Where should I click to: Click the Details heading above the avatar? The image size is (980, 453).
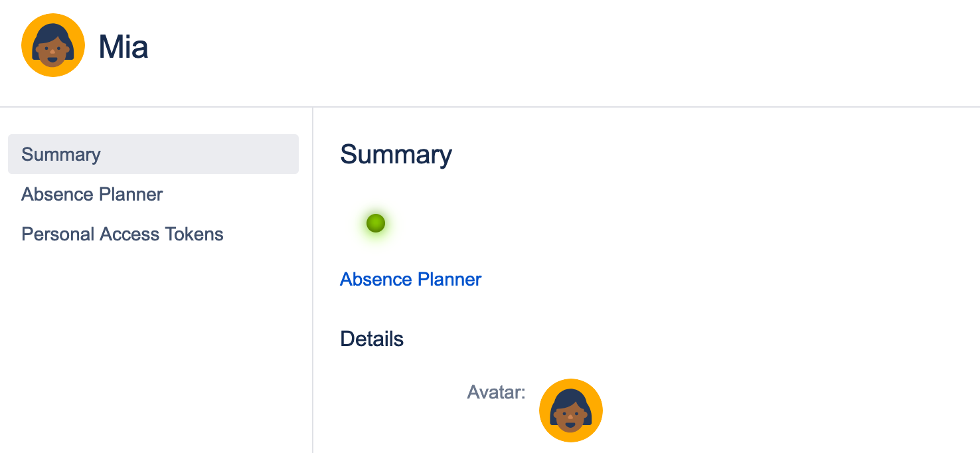[x=371, y=338]
